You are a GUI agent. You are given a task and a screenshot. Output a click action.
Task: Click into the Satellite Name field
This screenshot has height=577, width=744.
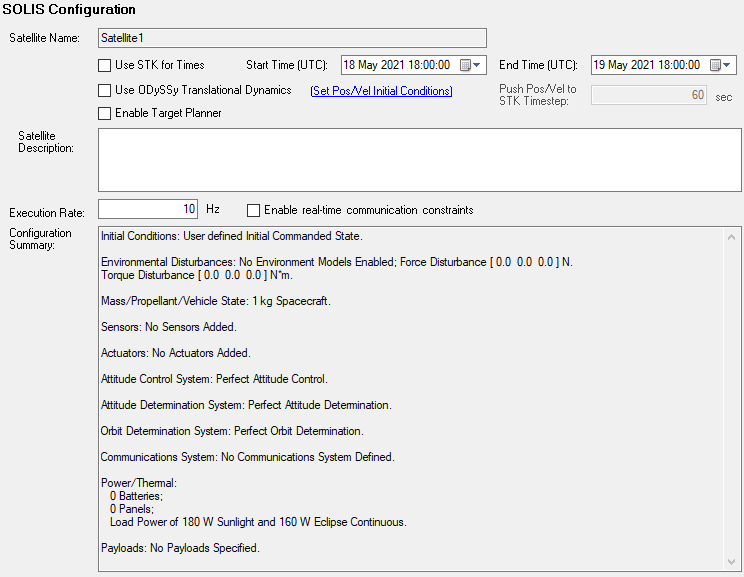click(292, 38)
